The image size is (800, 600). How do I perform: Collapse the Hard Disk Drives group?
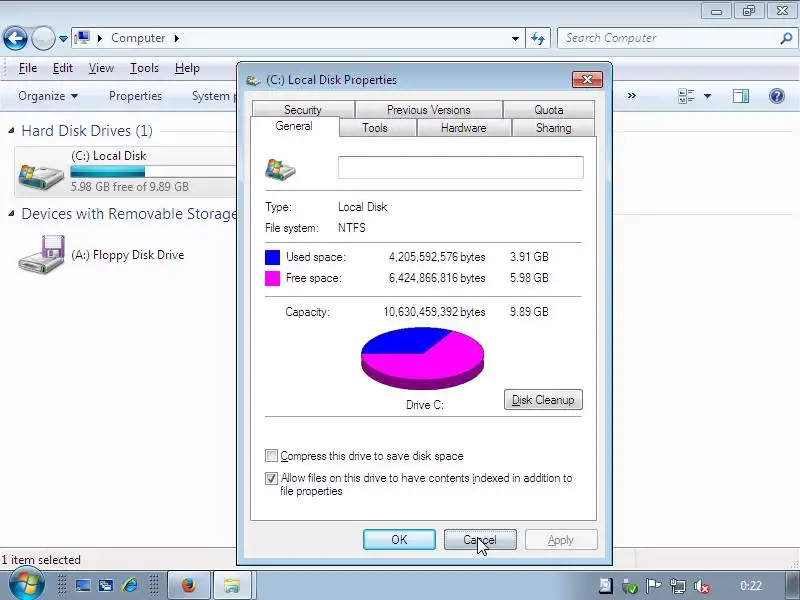tap(11, 131)
